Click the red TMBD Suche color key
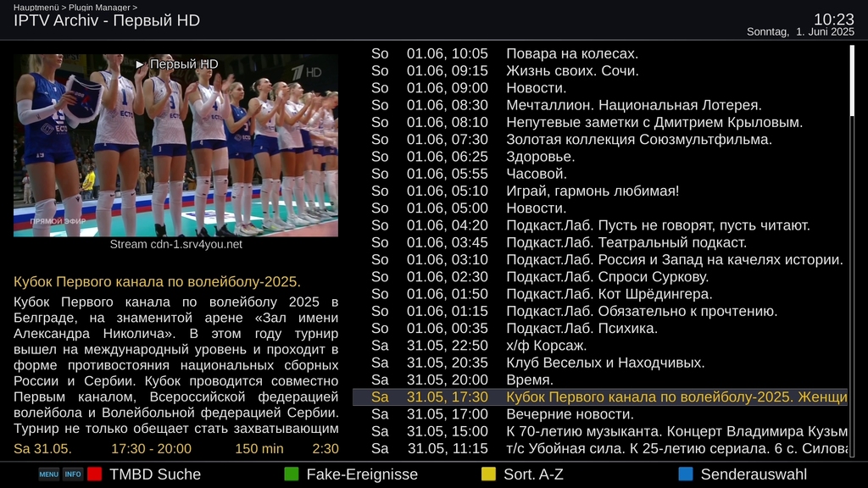This screenshot has width=868, height=488. click(95, 474)
